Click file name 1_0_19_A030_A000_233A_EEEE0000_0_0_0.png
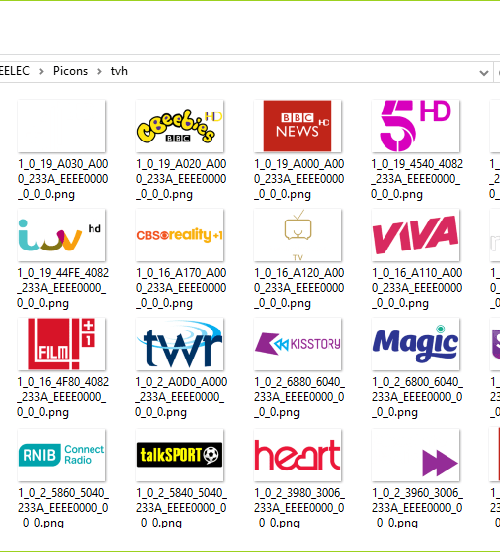Viewport: 500px width, 552px height. tap(63, 179)
